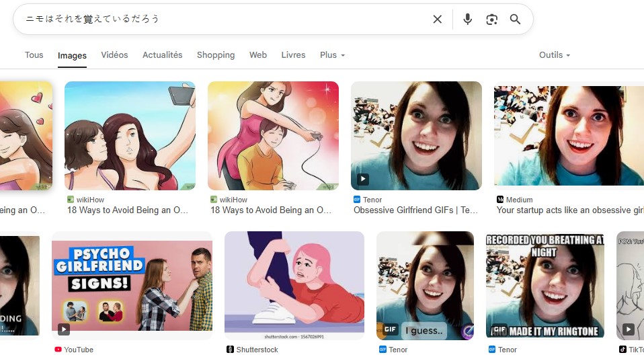The width and height of the screenshot is (644, 357).
Task: Open search by image camera icon
Action: [491, 19]
